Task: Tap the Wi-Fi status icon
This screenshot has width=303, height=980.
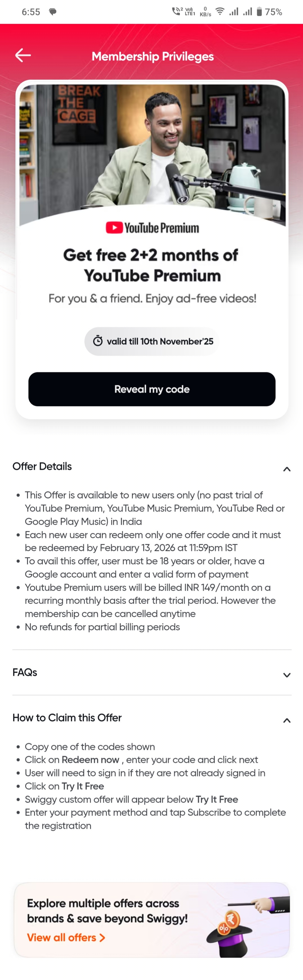Action: coord(220,11)
